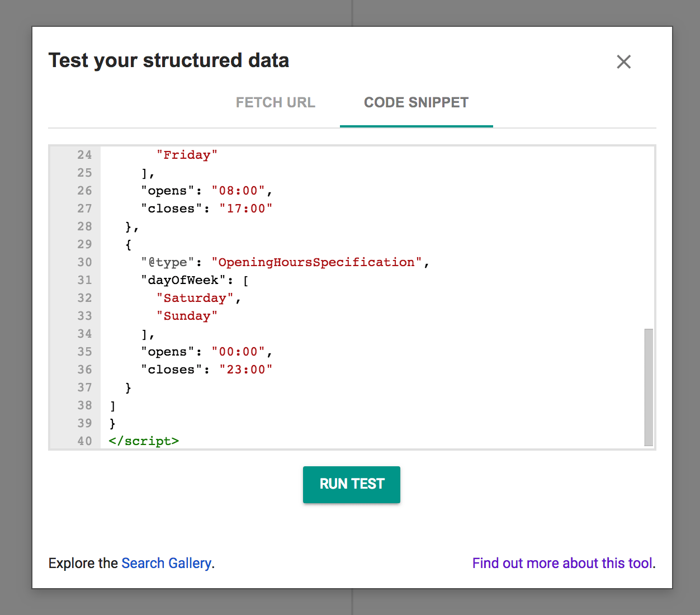Open Find out more about this tool

coord(562,563)
